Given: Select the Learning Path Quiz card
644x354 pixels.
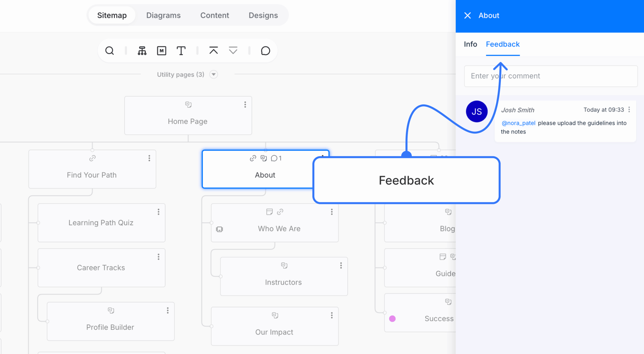Looking at the screenshot, I should point(101,223).
